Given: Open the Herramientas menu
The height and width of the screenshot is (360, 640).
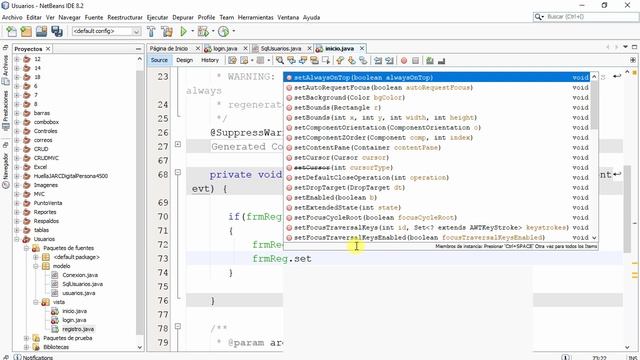Looking at the screenshot, I should pyautogui.click(x=256, y=18).
